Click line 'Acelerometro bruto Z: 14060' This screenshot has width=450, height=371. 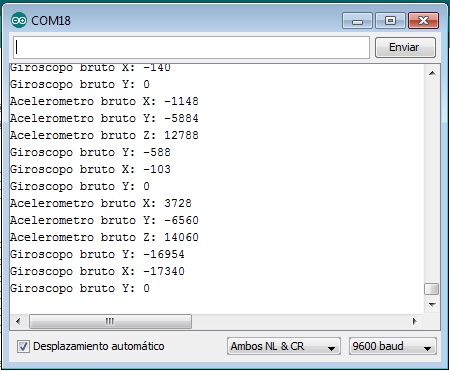(104, 237)
